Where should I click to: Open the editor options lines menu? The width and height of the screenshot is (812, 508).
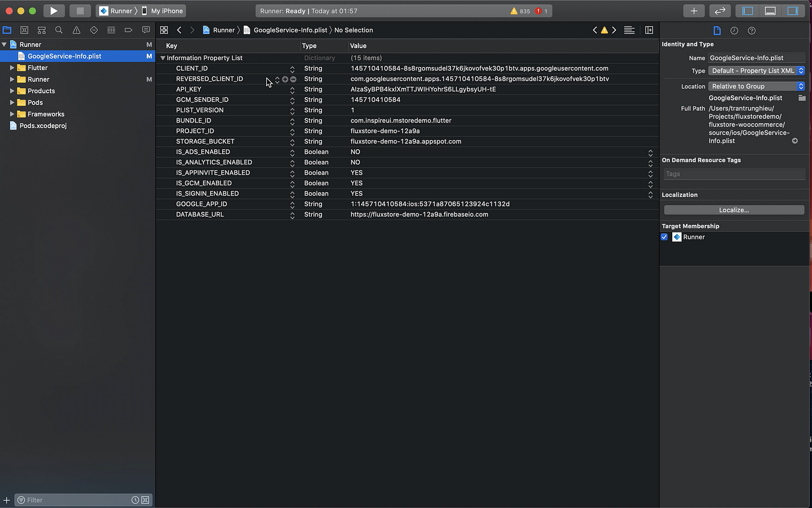(629, 30)
